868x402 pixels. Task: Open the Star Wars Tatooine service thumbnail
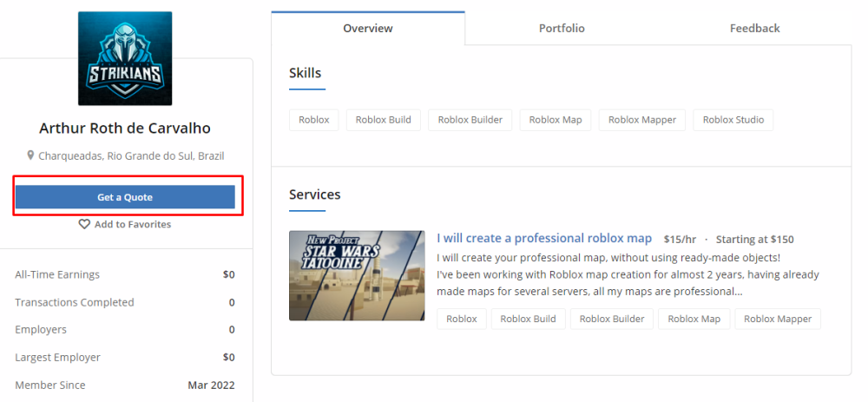point(357,276)
